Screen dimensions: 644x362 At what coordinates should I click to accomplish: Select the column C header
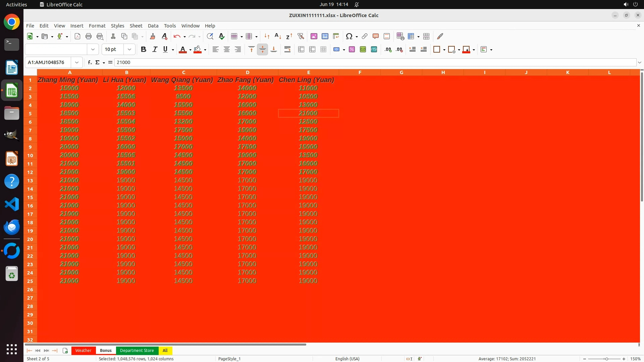pos(183,72)
